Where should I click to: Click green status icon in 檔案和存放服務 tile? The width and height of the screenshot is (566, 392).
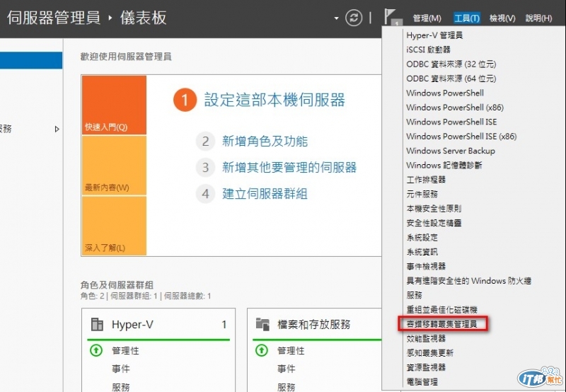[261, 350]
